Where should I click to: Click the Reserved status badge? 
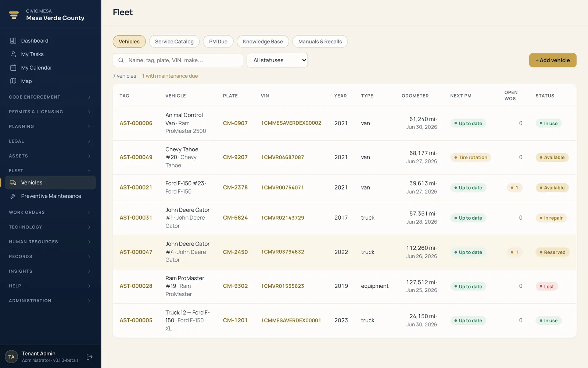pos(552,252)
